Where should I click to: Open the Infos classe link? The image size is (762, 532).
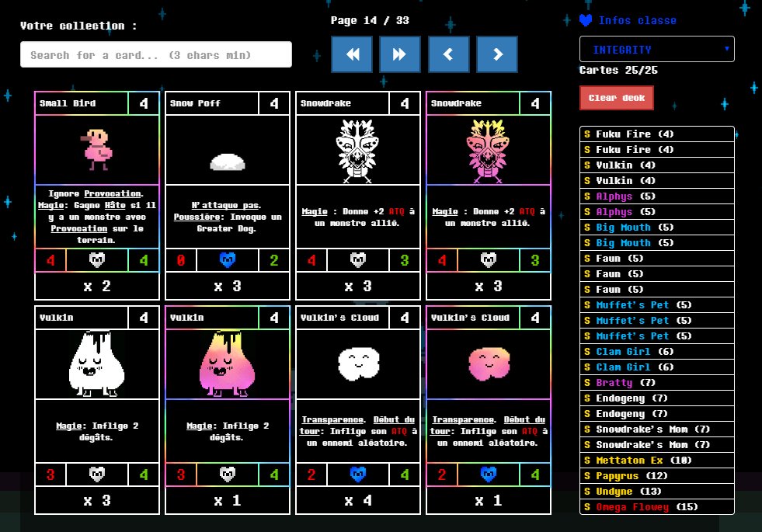(x=637, y=20)
